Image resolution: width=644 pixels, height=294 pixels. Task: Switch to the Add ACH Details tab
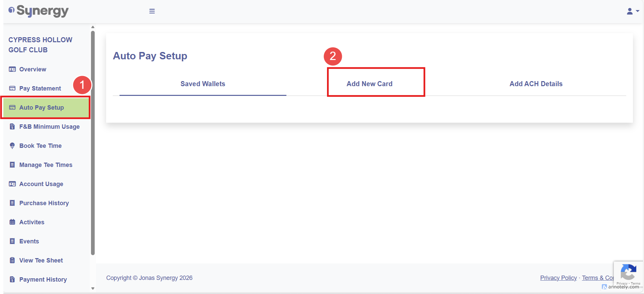point(536,84)
